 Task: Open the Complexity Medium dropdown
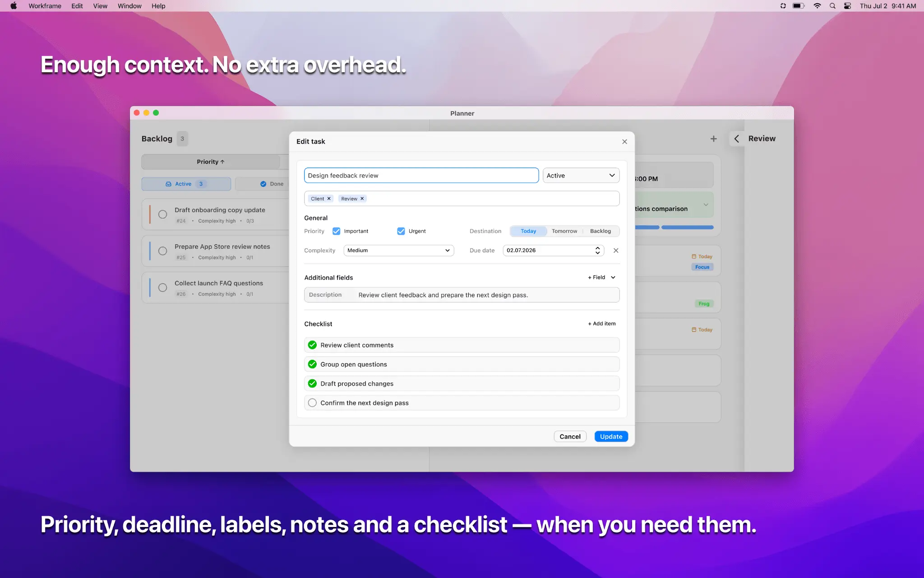(x=398, y=251)
